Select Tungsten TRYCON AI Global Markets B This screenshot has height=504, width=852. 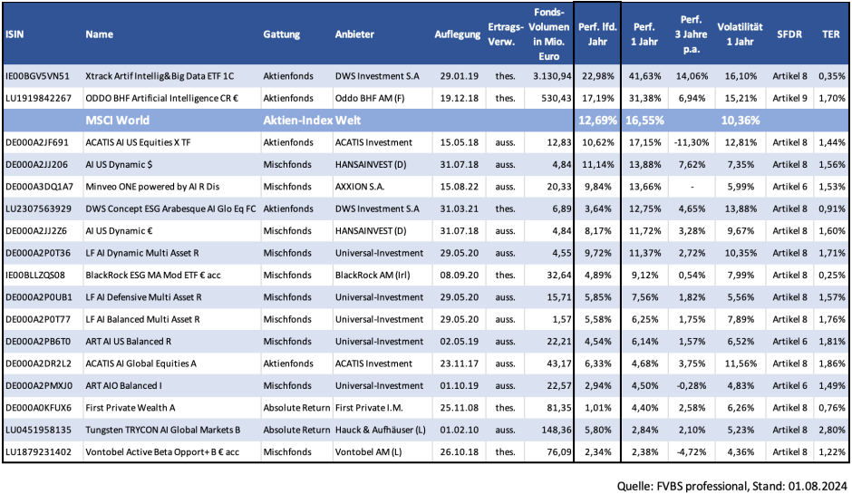(162, 430)
